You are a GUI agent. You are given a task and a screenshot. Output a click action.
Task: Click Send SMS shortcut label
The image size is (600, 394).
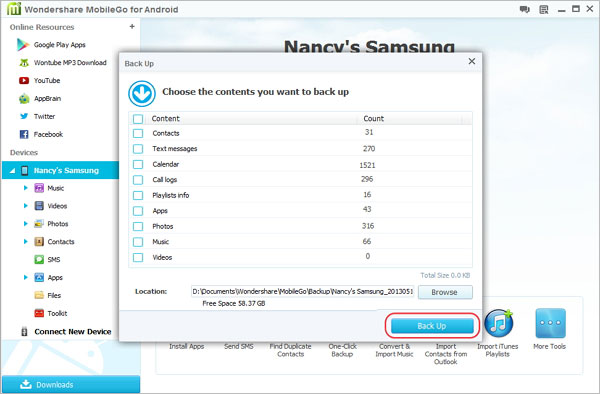click(239, 346)
